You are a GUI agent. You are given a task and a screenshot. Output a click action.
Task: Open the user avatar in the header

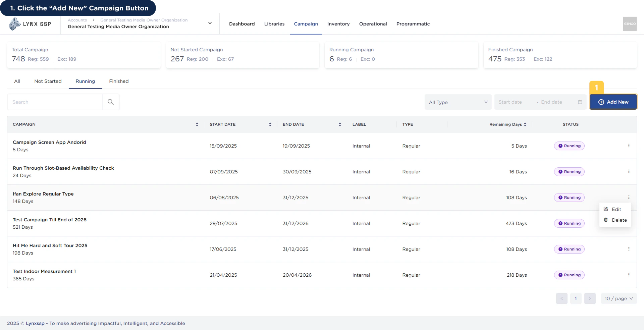630,24
